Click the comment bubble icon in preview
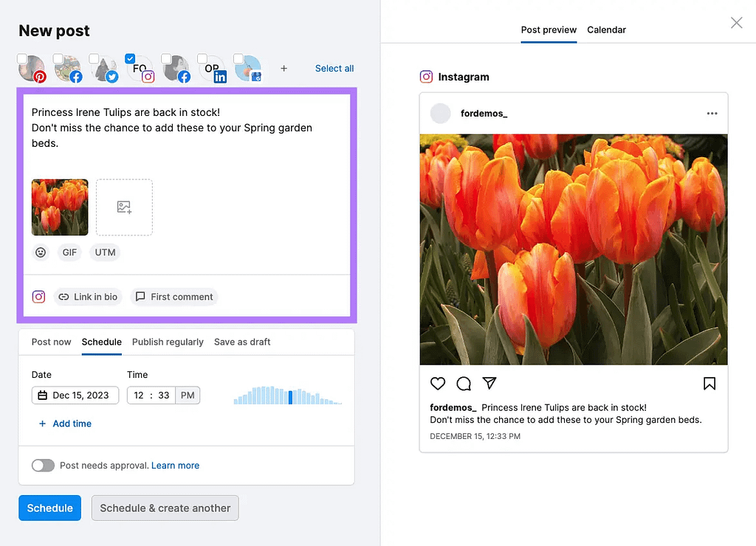This screenshot has width=756, height=546. (x=464, y=384)
